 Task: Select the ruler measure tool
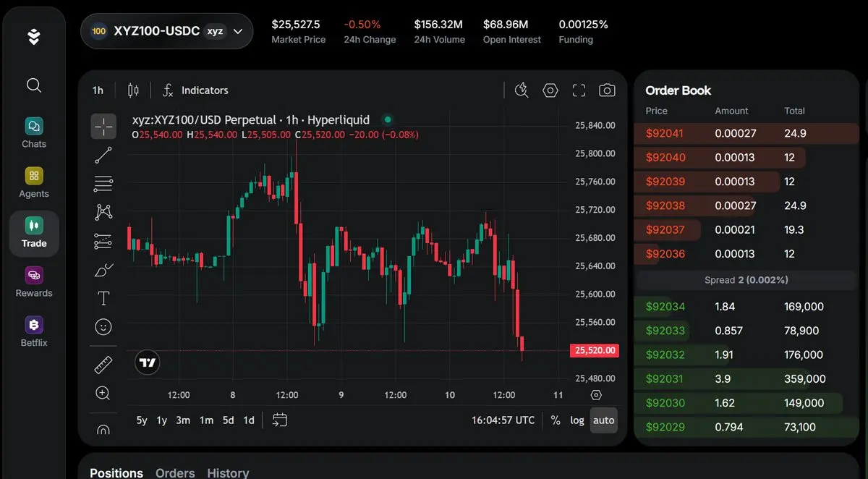103,365
